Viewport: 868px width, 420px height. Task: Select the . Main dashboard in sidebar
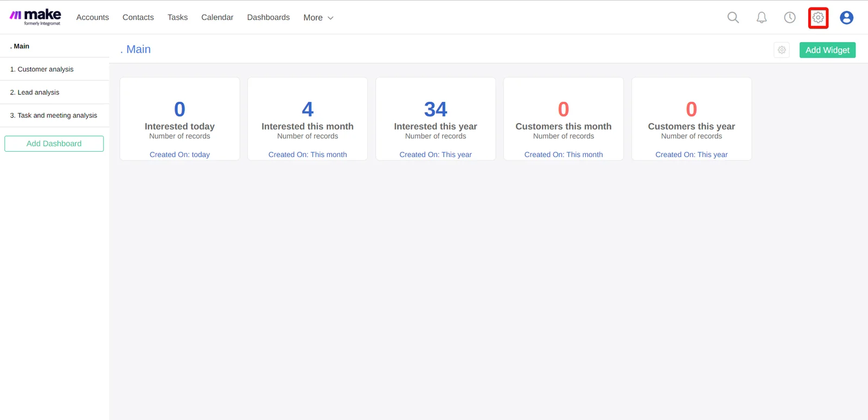pyautogui.click(x=54, y=46)
